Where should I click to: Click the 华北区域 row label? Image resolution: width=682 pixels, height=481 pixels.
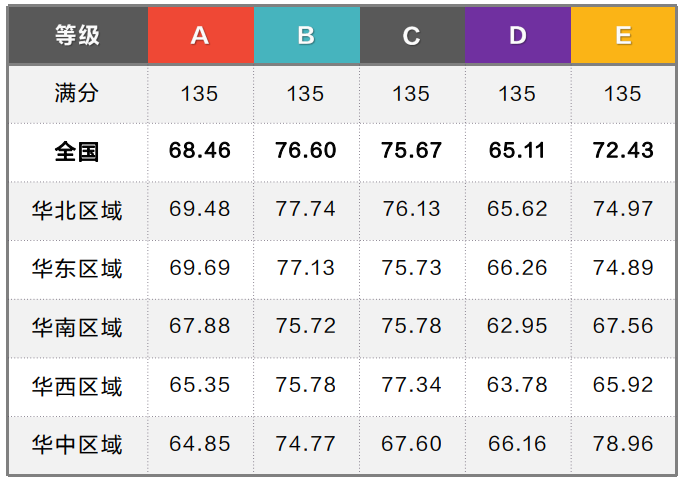(77, 210)
